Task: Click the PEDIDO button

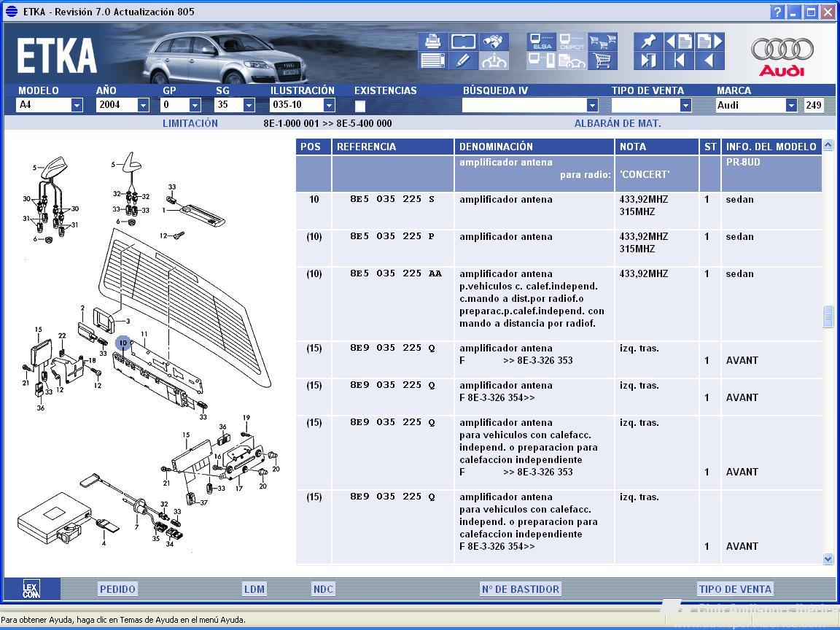Action: point(117,589)
